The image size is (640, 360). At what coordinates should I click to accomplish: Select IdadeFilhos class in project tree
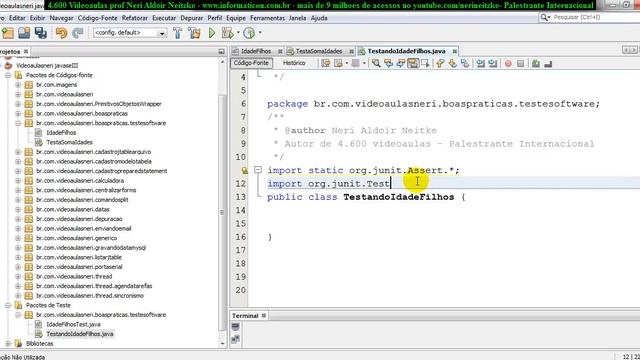[61, 132]
